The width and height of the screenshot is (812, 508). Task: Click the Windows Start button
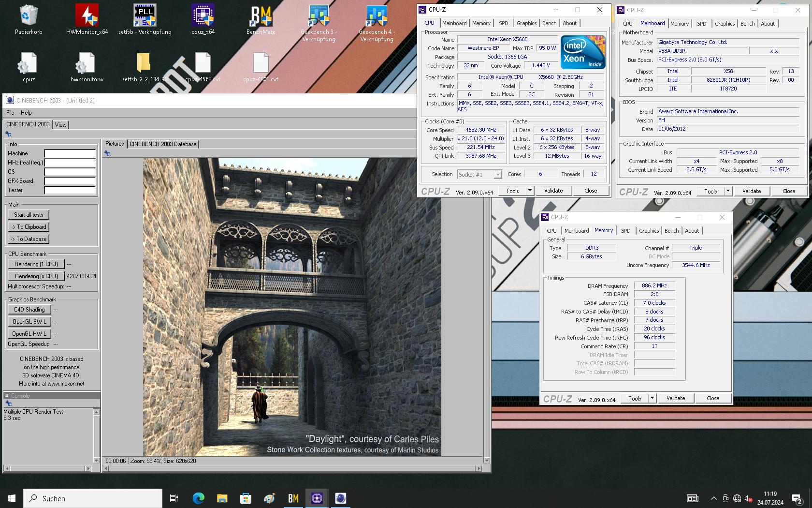click(x=12, y=498)
